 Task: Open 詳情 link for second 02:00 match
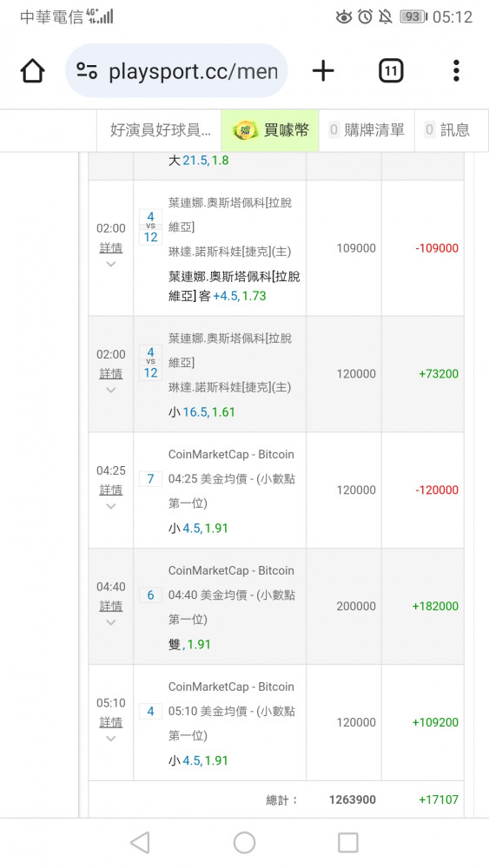[x=111, y=373]
